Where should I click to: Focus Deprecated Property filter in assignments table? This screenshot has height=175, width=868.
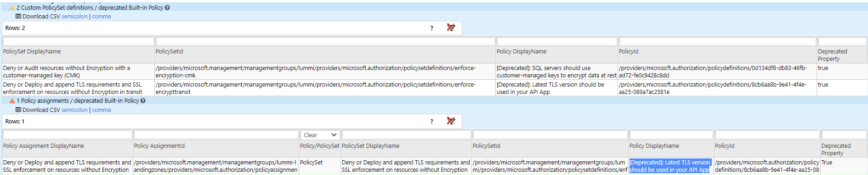coord(844,134)
